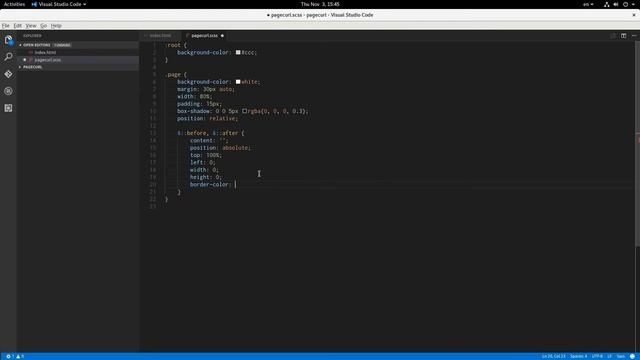Click the ':root {' selector line
Viewport: 640px width, 360px height.
pyautogui.click(x=176, y=45)
